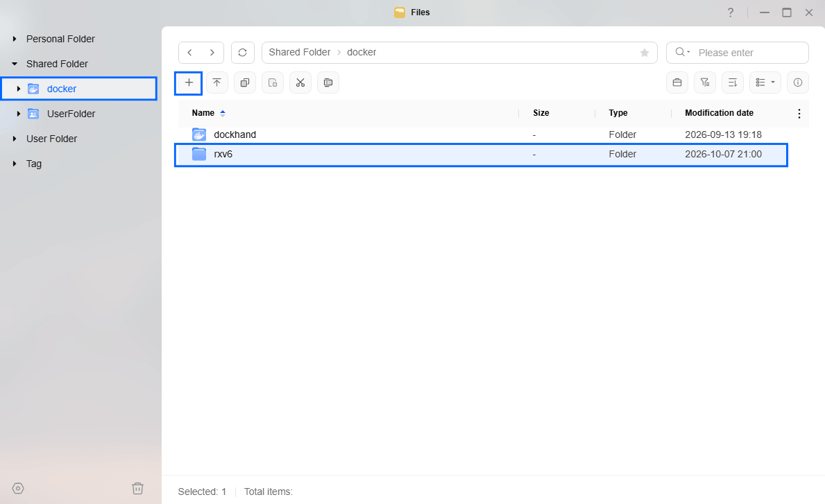Image resolution: width=825 pixels, height=504 pixels.
Task: Open column options three-dot menu
Action: click(799, 114)
